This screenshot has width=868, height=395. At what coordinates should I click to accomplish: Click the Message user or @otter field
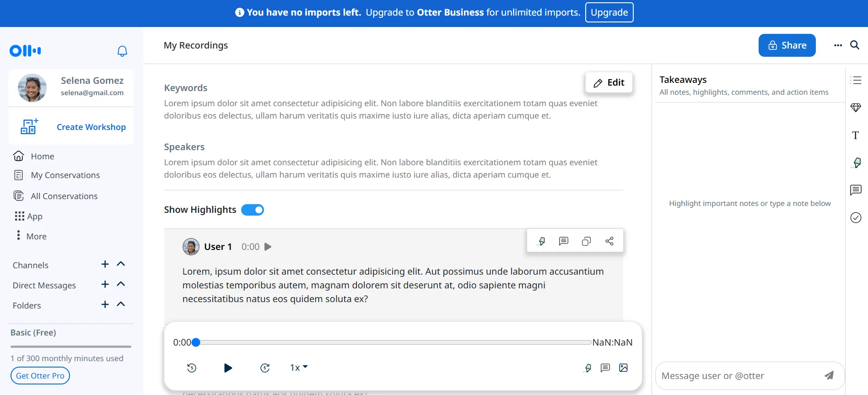pos(737,376)
